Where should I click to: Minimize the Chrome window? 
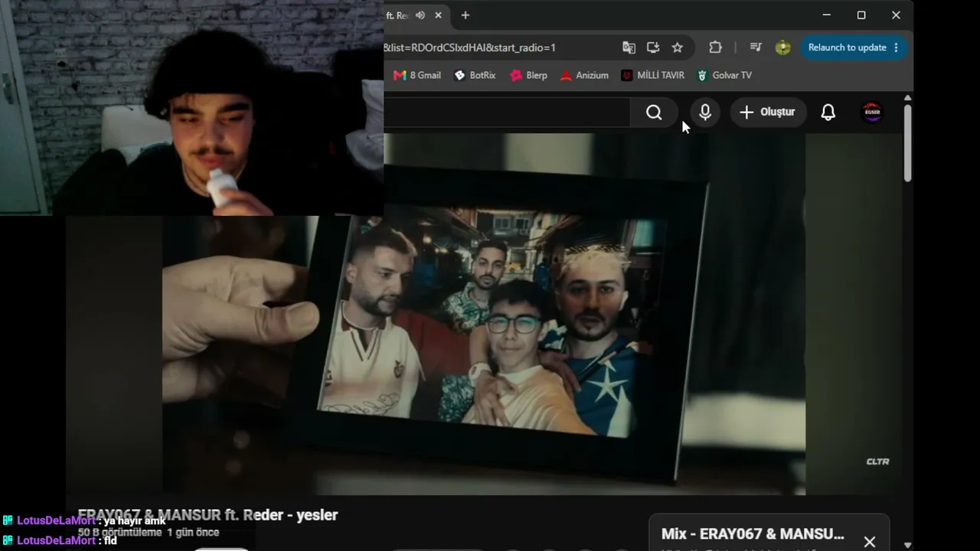[x=826, y=15]
